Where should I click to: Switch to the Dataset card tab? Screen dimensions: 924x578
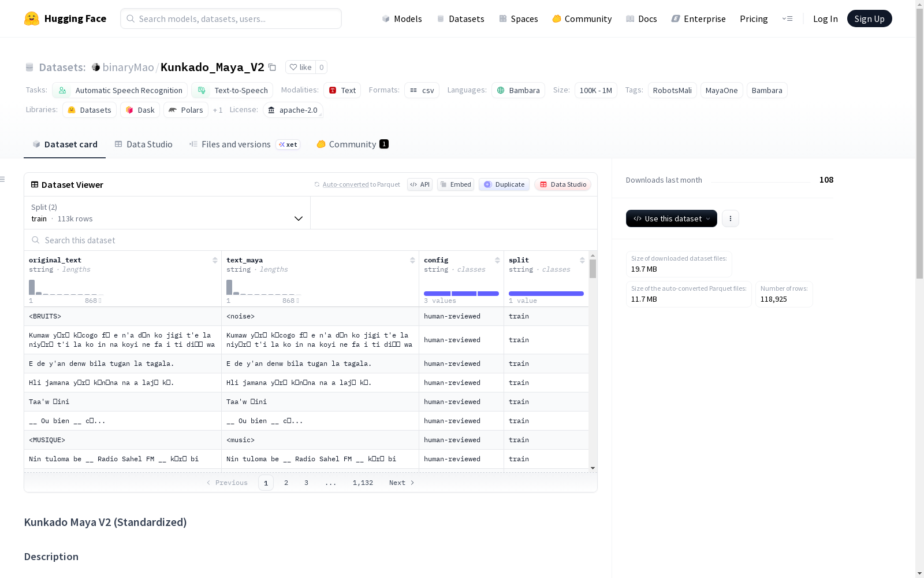65,144
